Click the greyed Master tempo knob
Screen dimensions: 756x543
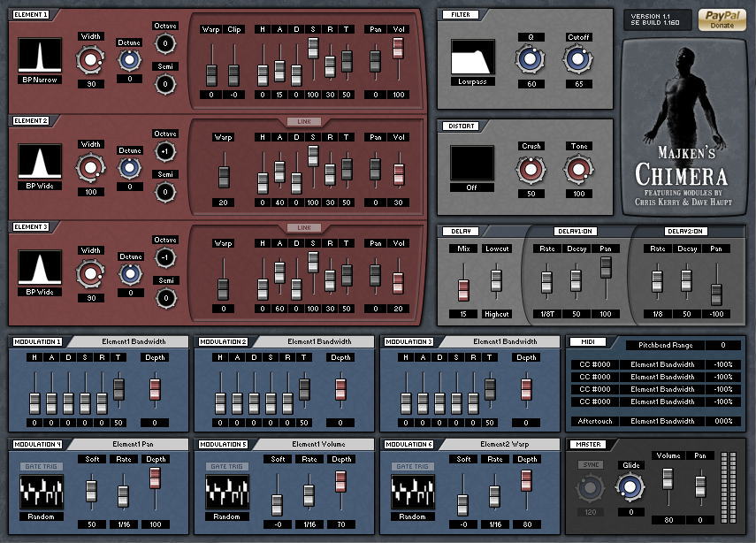coord(590,487)
